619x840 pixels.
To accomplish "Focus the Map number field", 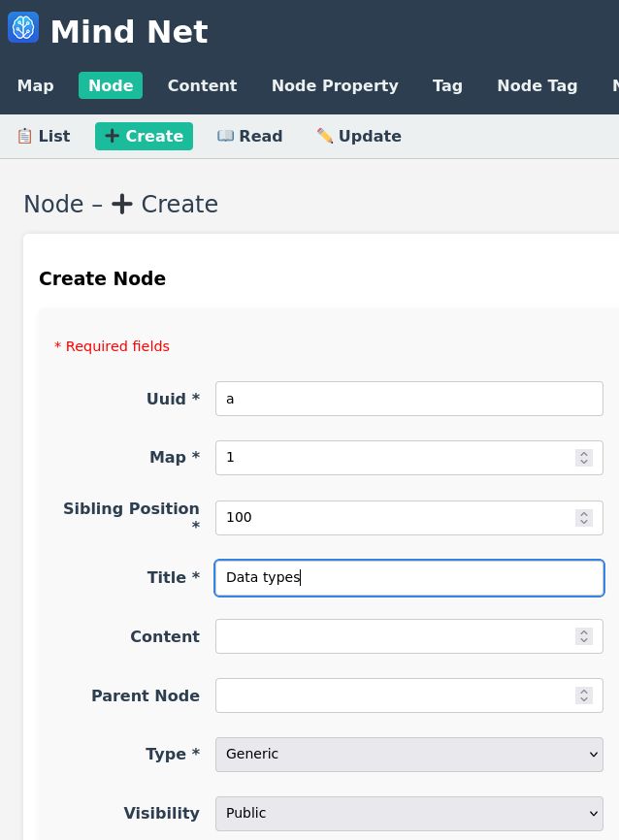I will (x=409, y=458).
